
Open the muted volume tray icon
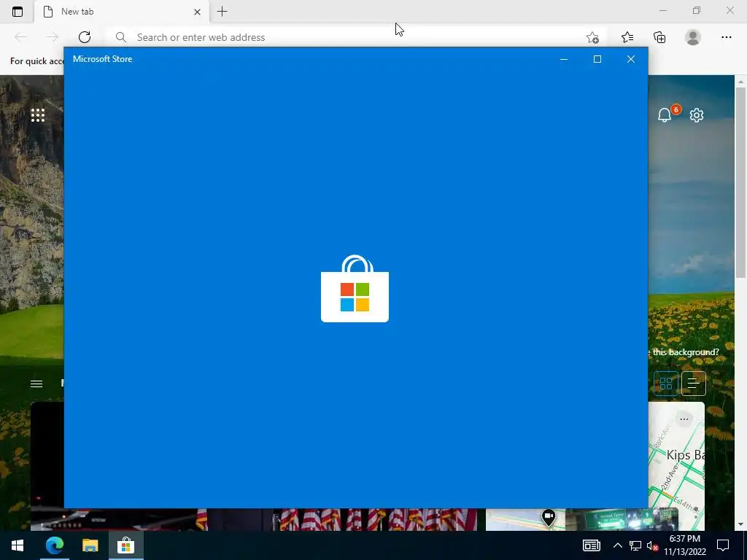click(x=652, y=545)
